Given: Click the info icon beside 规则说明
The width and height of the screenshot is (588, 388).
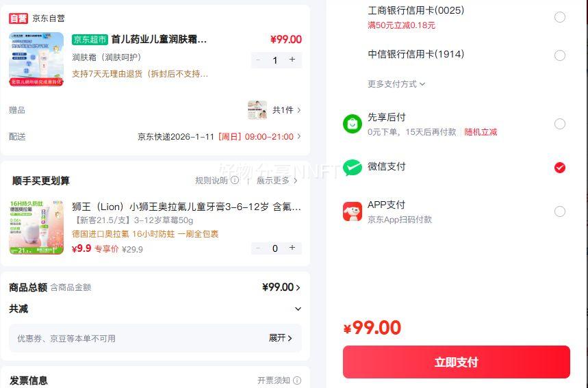Looking at the screenshot, I should (235, 181).
